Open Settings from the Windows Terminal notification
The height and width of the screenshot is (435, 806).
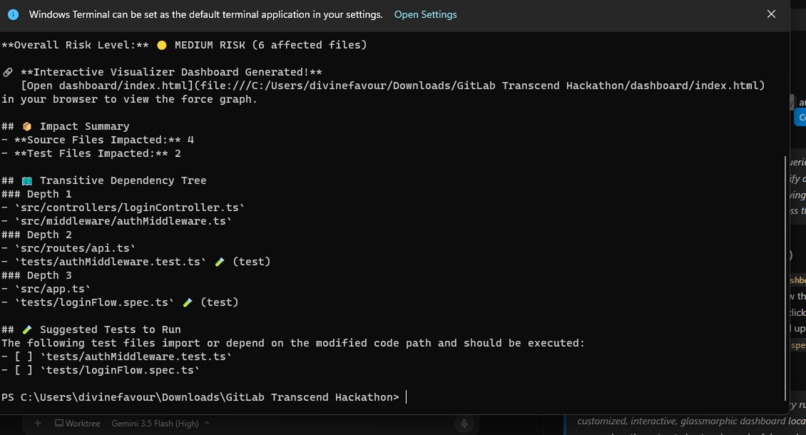click(x=425, y=14)
